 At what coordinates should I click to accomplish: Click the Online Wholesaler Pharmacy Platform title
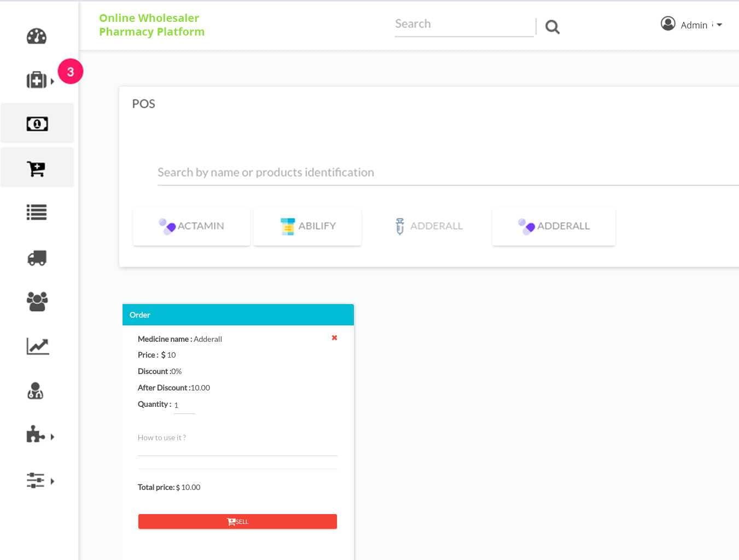152,25
